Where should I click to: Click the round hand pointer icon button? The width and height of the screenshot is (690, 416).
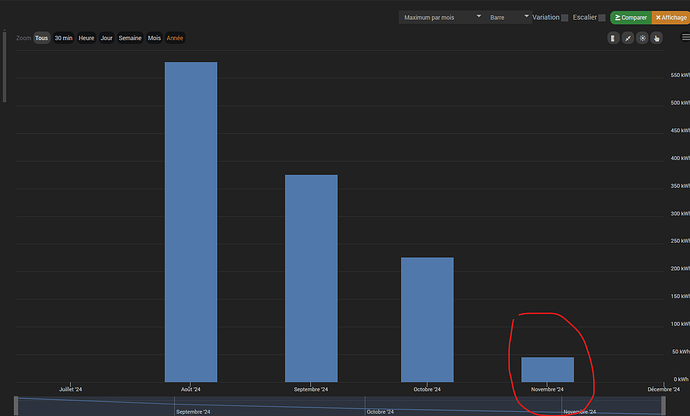[657, 38]
